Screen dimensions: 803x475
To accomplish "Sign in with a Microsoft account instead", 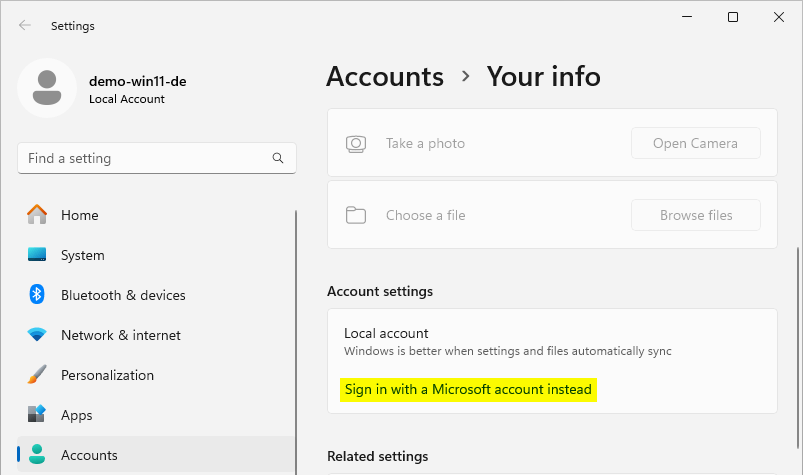I will tap(468, 390).
